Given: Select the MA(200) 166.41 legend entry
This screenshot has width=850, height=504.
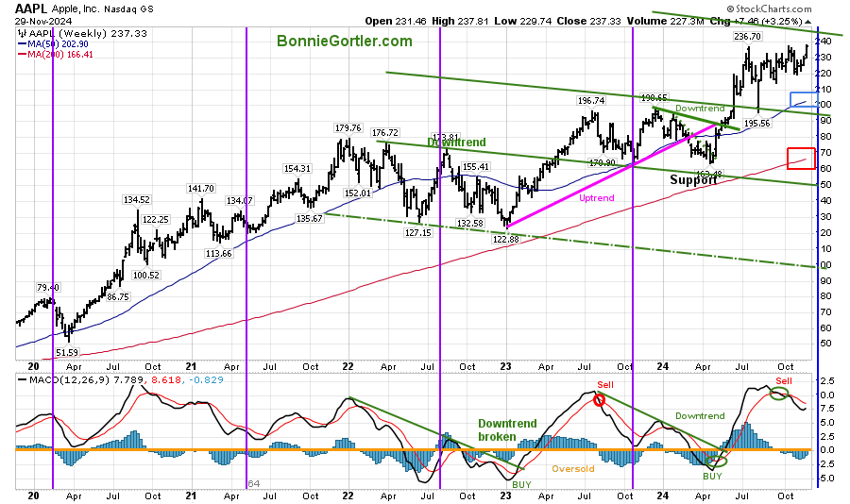Looking at the screenshot, I should tap(56, 54).
